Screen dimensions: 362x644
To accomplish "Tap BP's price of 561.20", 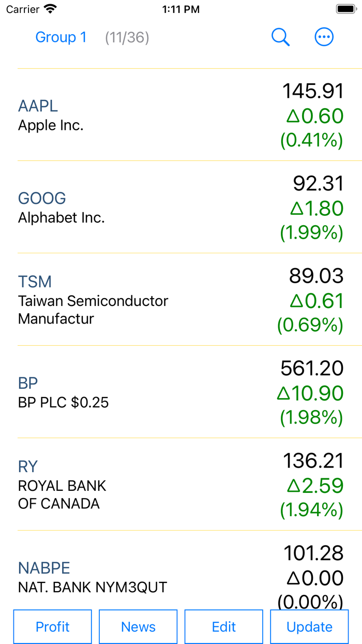I will pyautogui.click(x=313, y=368).
